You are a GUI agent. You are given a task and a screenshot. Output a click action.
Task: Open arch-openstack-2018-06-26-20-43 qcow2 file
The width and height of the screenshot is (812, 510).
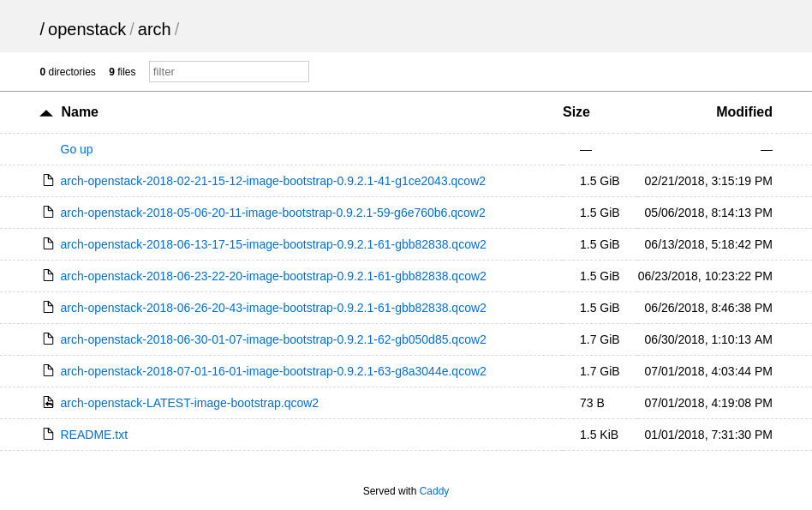point(273,308)
